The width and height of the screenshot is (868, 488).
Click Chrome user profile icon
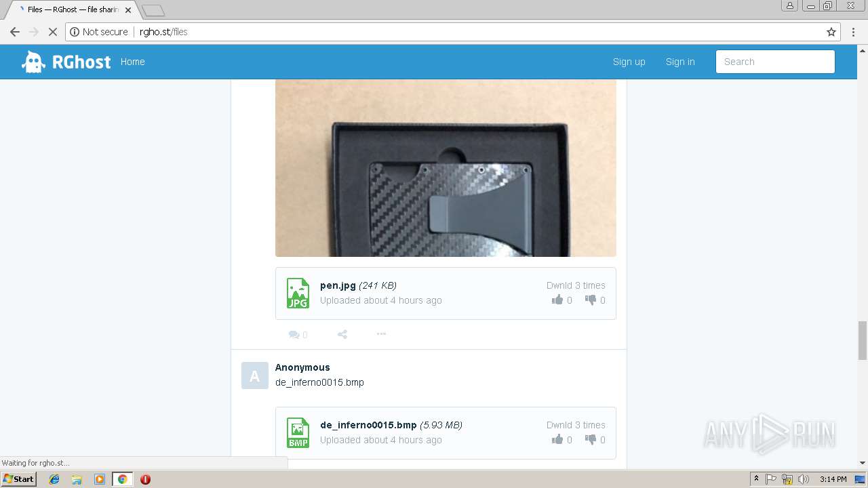(x=789, y=6)
